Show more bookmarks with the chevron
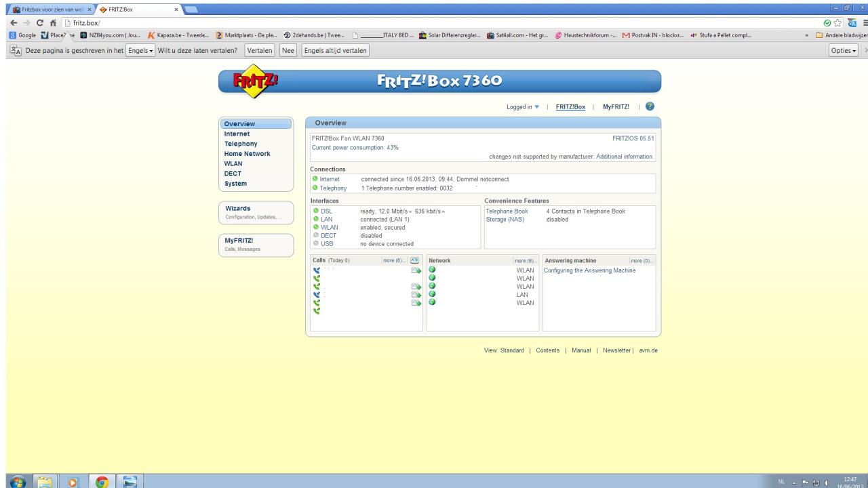868x488 pixels. click(x=806, y=36)
